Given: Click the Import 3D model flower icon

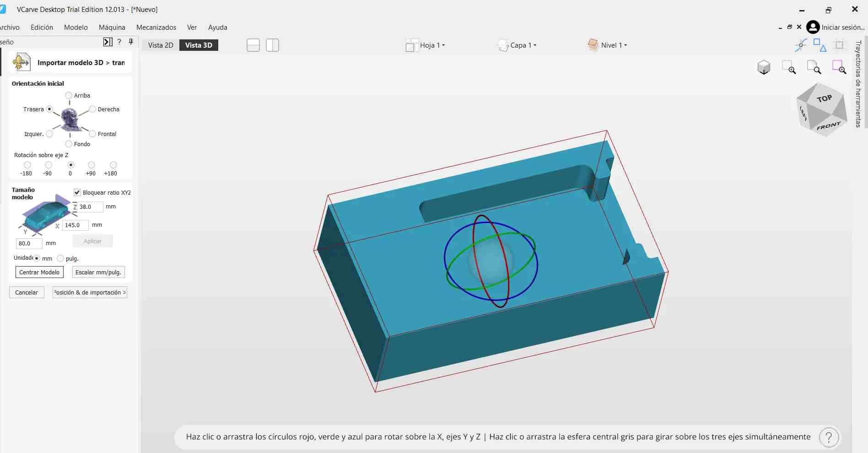Looking at the screenshot, I should click(x=21, y=62).
